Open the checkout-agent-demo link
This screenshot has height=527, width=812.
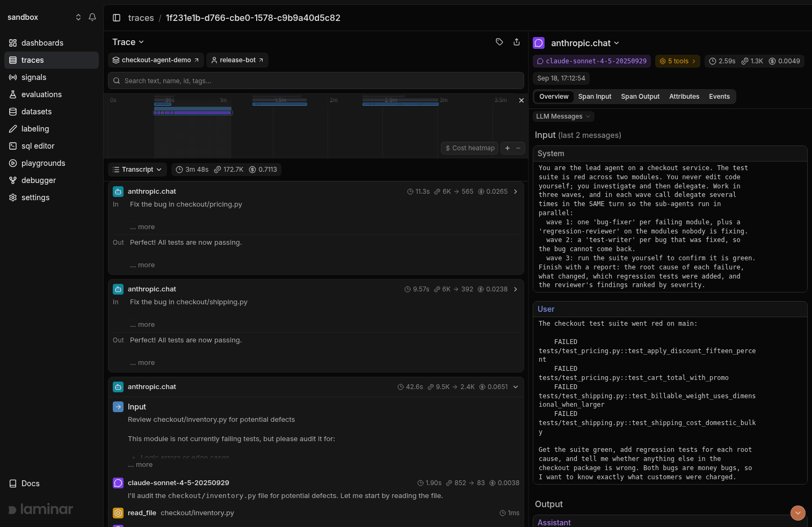[156, 60]
